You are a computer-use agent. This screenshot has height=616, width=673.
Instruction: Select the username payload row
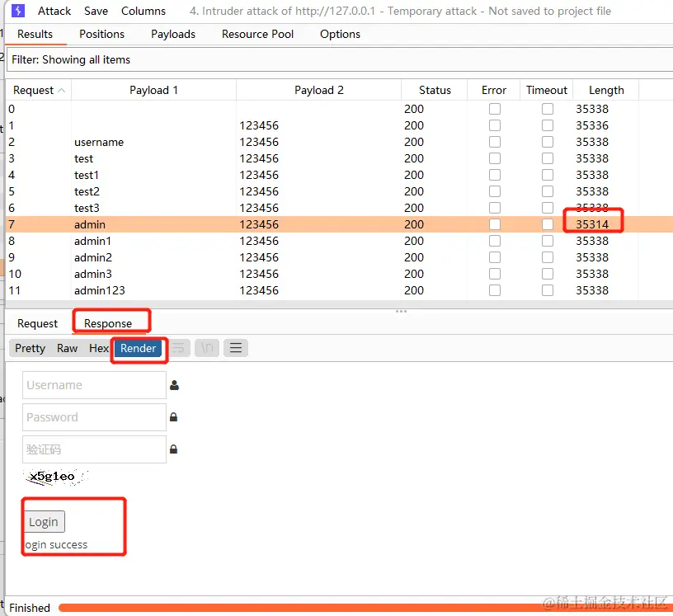tap(339, 142)
